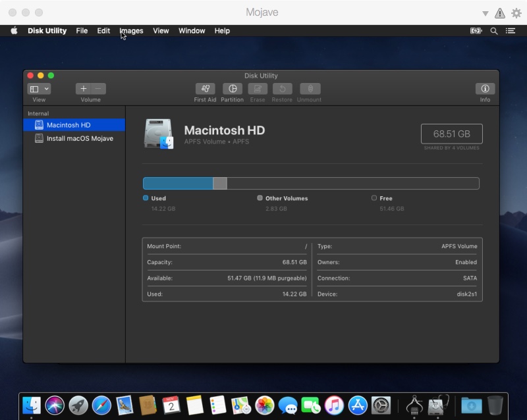Add a volume with plus button
527x420 pixels.
pyautogui.click(x=84, y=89)
